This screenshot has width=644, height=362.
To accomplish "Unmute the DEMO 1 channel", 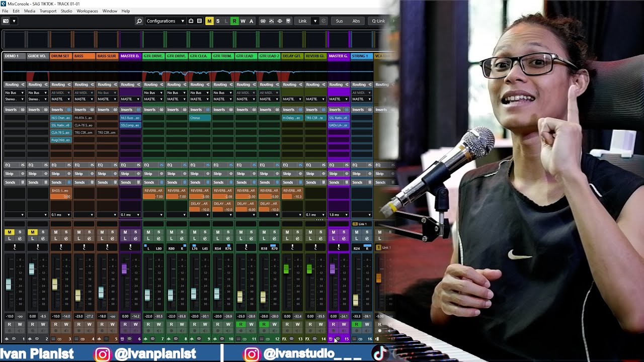I will tap(9, 232).
